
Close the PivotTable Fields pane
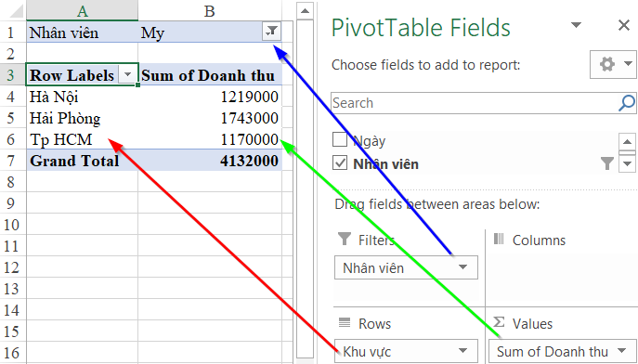[624, 25]
